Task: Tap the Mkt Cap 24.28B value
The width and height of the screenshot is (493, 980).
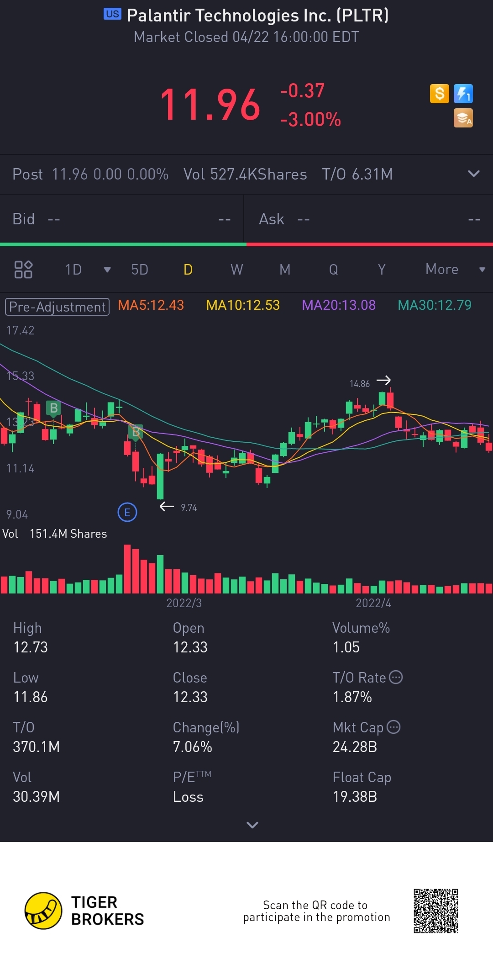Action: pos(355,747)
